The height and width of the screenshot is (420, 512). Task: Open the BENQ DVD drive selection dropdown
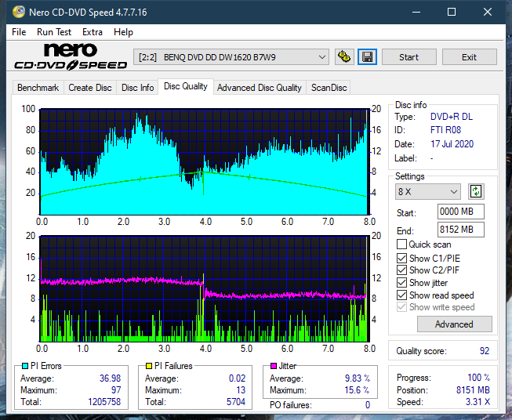[x=231, y=57]
